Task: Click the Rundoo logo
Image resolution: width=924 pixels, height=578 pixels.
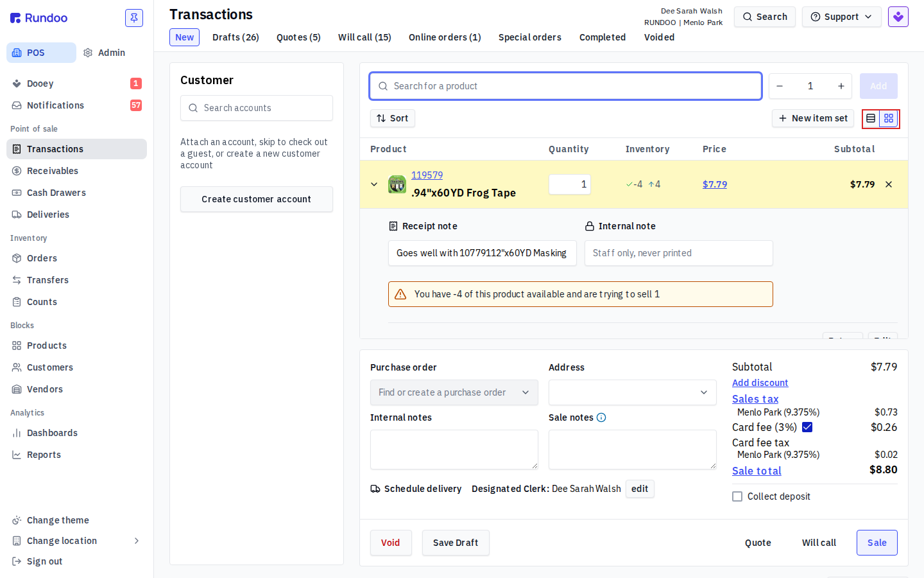Action: coord(38,18)
